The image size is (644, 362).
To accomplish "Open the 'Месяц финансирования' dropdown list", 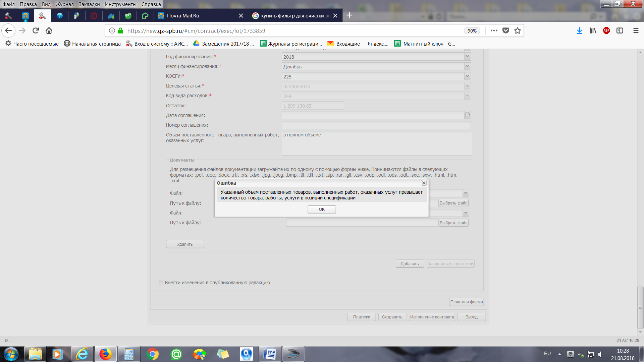I will pos(467,66).
